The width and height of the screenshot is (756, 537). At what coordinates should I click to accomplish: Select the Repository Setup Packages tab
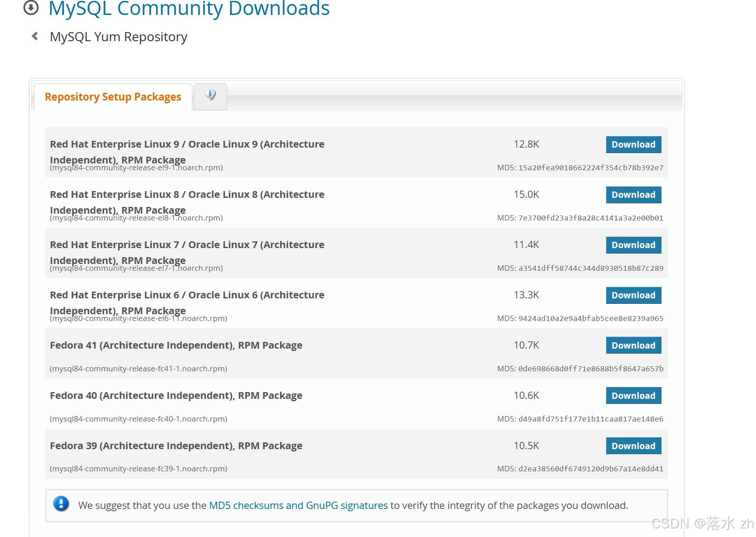(x=113, y=97)
